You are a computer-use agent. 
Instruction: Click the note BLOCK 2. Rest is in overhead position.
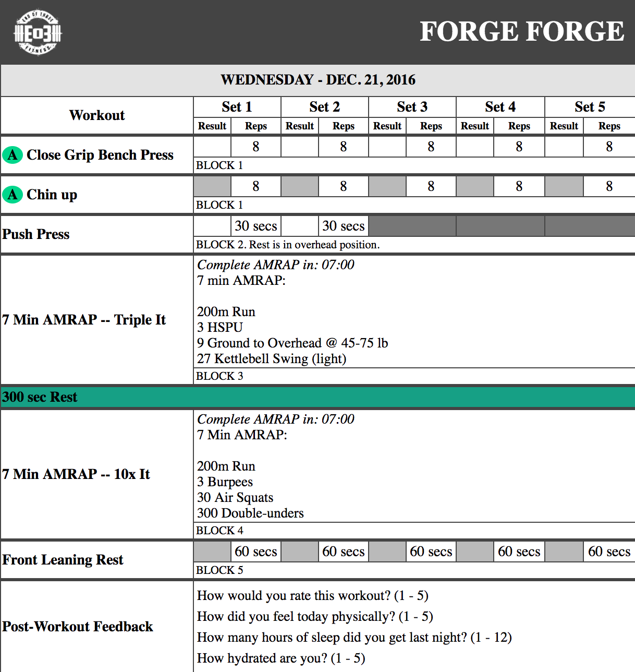point(288,245)
